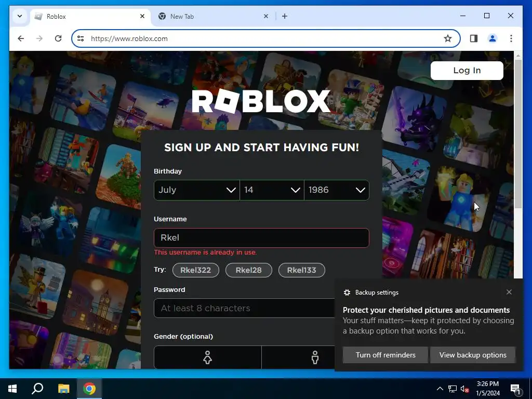Go back using the browser back arrow
Screen dimensions: 532x399
21,38
